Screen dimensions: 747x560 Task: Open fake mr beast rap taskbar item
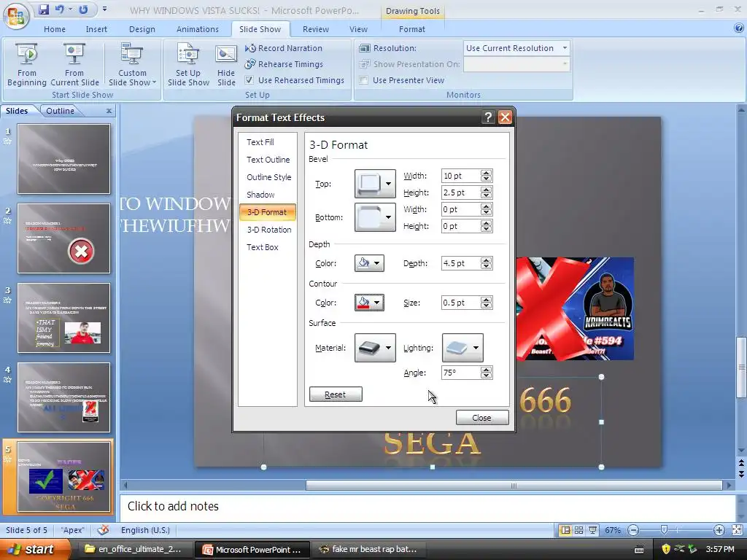coord(368,549)
